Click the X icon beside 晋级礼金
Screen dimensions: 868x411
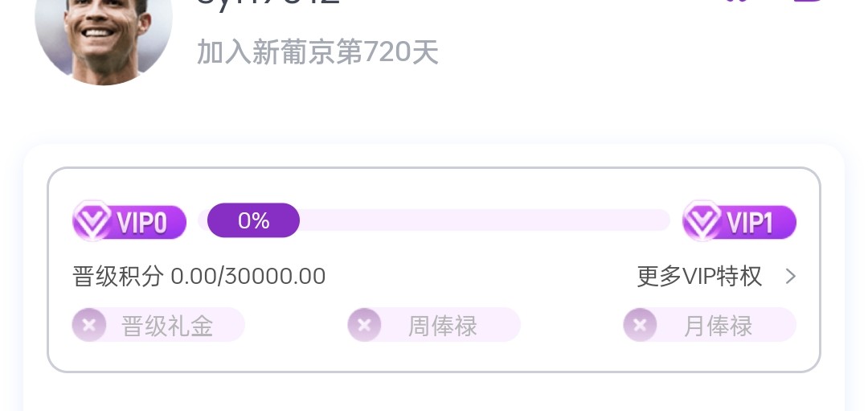click(x=89, y=326)
